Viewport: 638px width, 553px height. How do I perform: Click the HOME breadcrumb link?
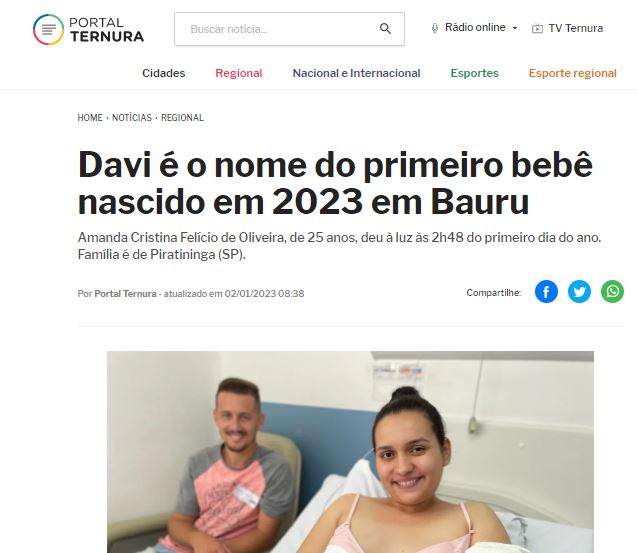(90, 118)
